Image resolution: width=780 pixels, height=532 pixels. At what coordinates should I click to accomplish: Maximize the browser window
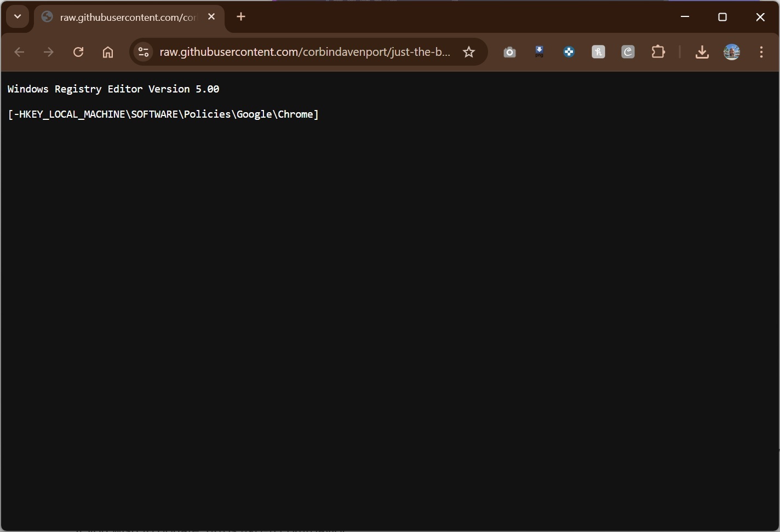click(x=722, y=17)
